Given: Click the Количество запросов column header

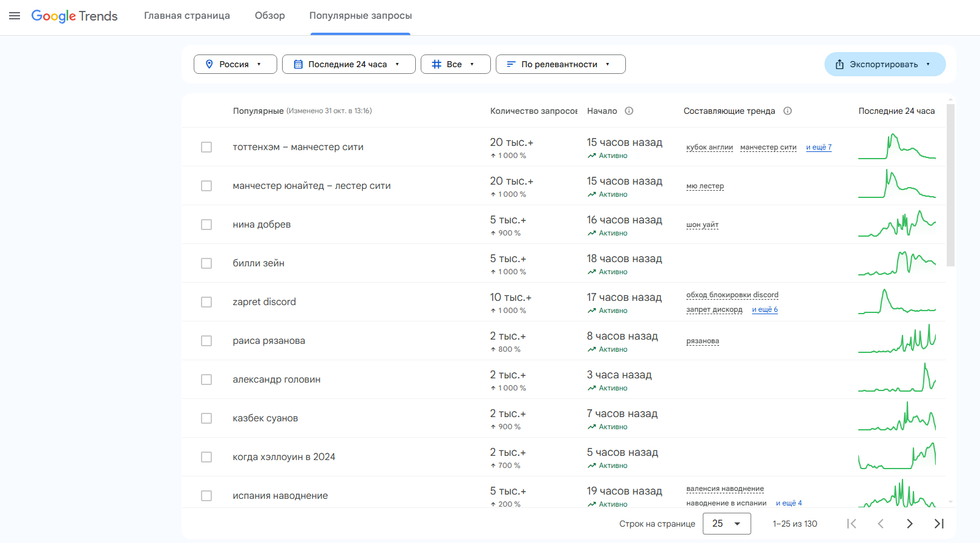Looking at the screenshot, I should 533,111.
